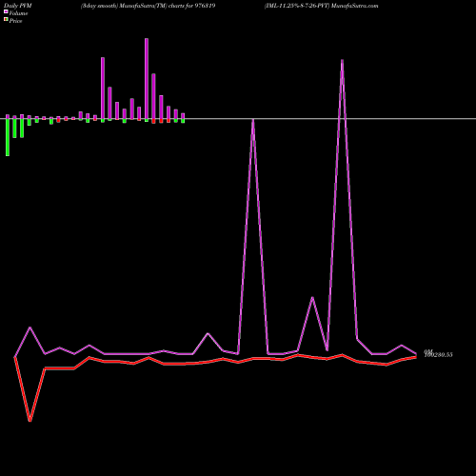The width and height of the screenshot is (476, 476).
Task: Click the longest green bar below baseline
Action: point(8,137)
